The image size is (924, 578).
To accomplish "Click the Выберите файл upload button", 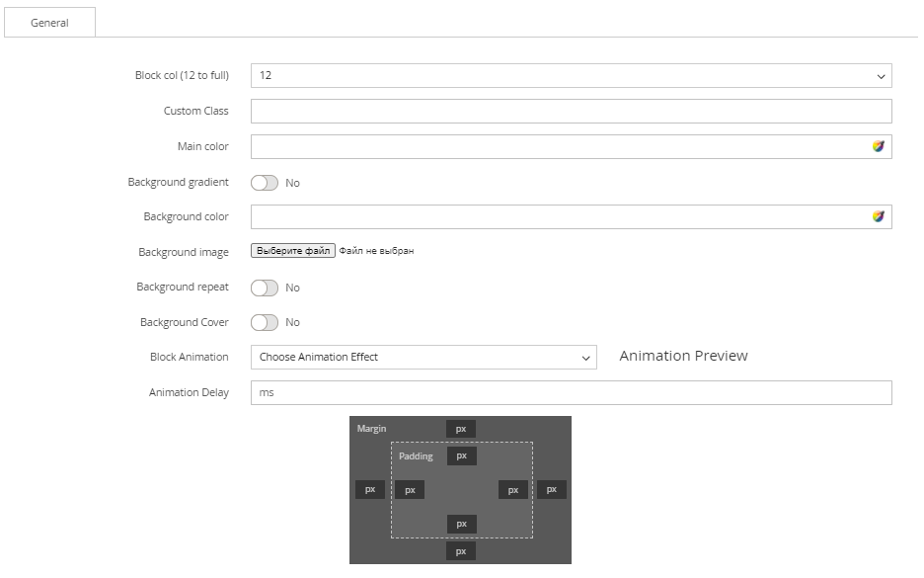I will (293, 251).
